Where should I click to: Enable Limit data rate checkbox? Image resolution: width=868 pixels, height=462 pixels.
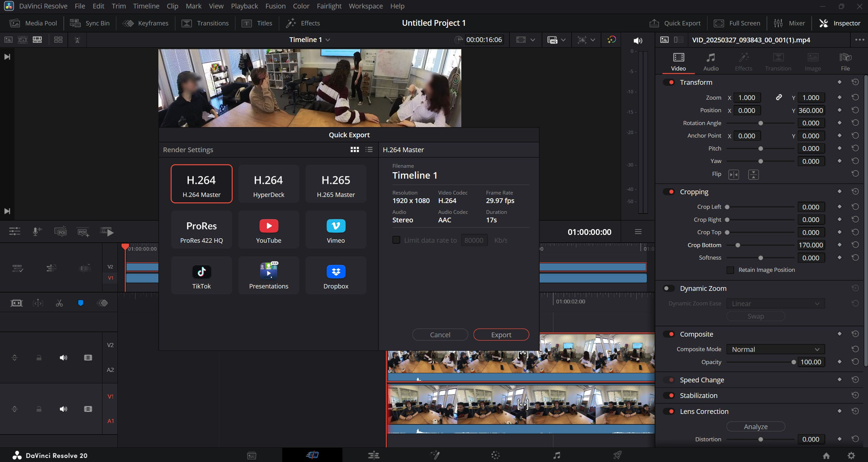pos(396,240)
